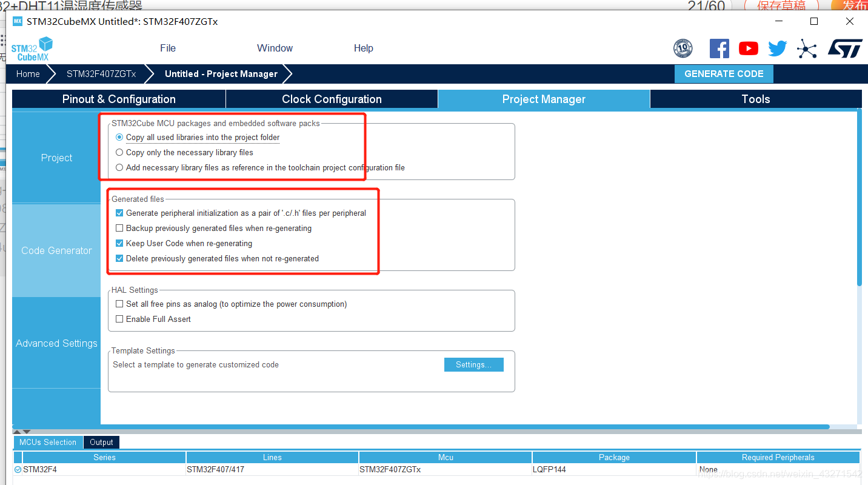Click the Mcu column header
Image resolution: width=868 pixels, height=485 pixels.
coord(446,458)
